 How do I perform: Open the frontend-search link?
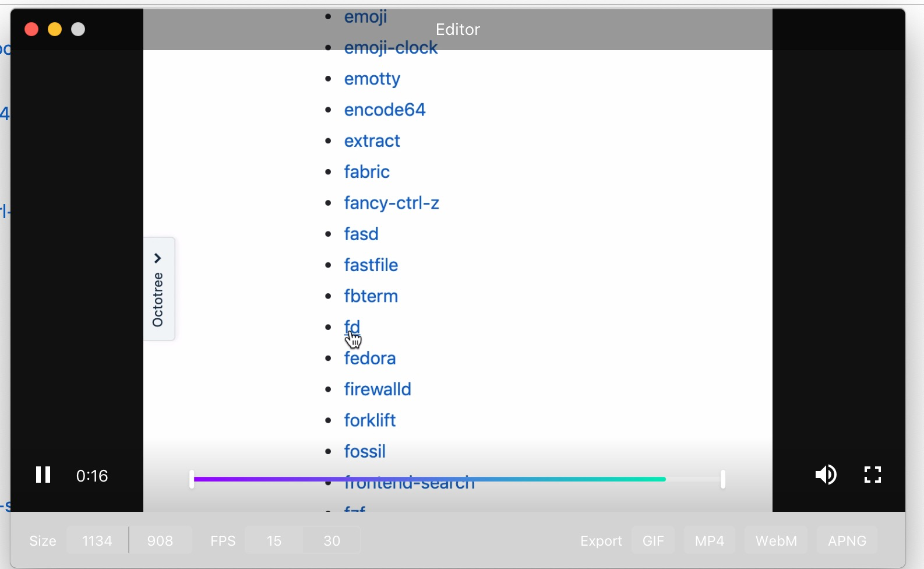point(410,484)
